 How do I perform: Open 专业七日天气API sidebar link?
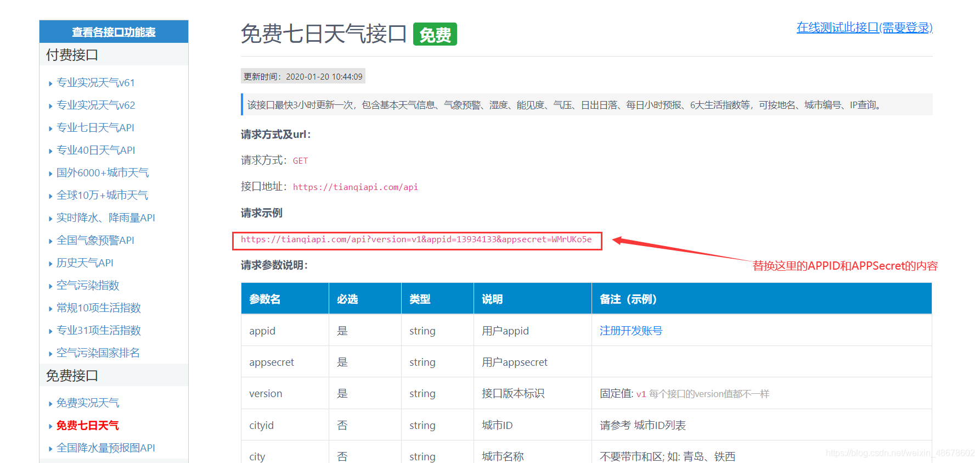(95, 127)
